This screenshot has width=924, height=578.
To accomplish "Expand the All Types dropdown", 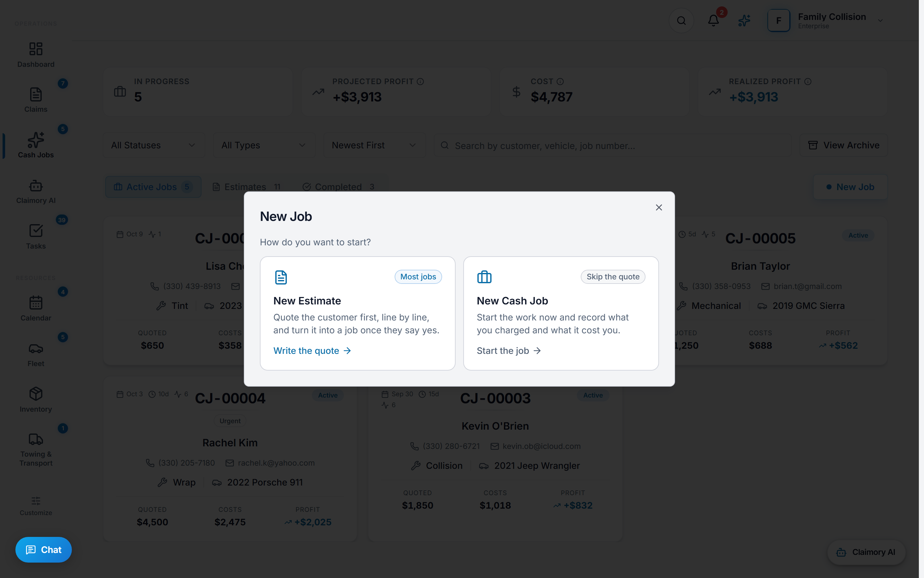I will pos(264,145).
